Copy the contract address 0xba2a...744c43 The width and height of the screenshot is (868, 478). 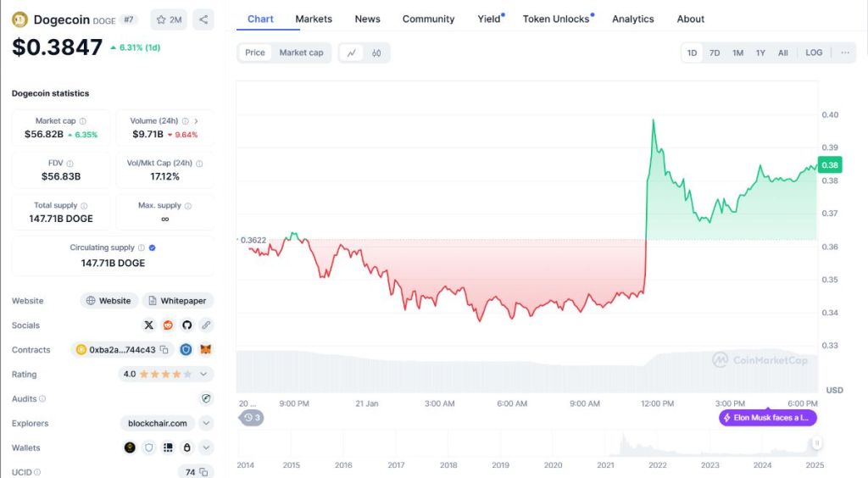click(164, 350)
